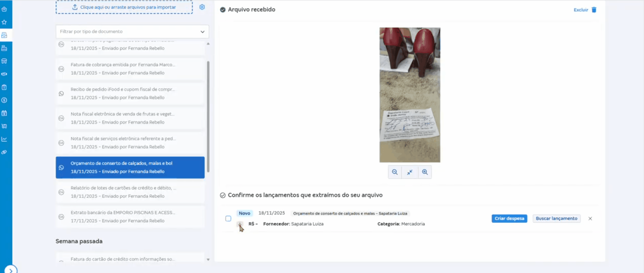
Task: Open the favorites star in the sidebar
Action: tap(4, 22)
